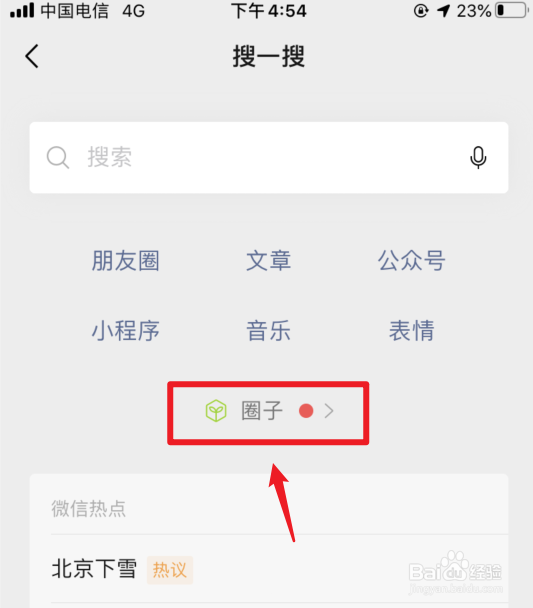Tap the green cube 圈子 icon
Image resolution: width=533 pixels, height=608 pixels.
[x=216, y=411]
